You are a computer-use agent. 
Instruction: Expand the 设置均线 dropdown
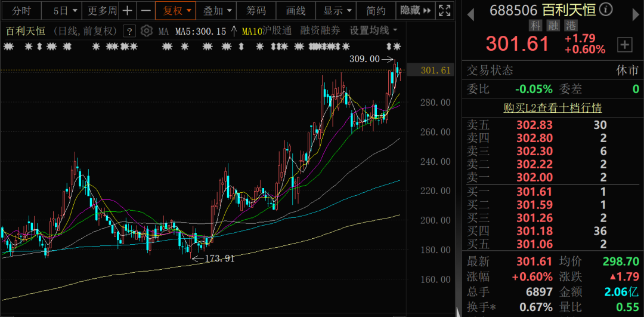click(373, 30)
